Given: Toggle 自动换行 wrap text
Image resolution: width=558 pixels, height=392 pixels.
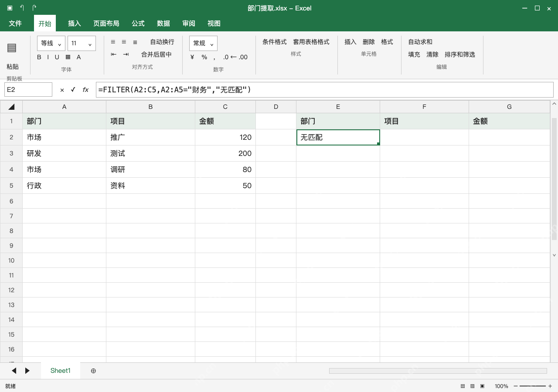Looking at the screenshot, I should [x=162, y=42].
